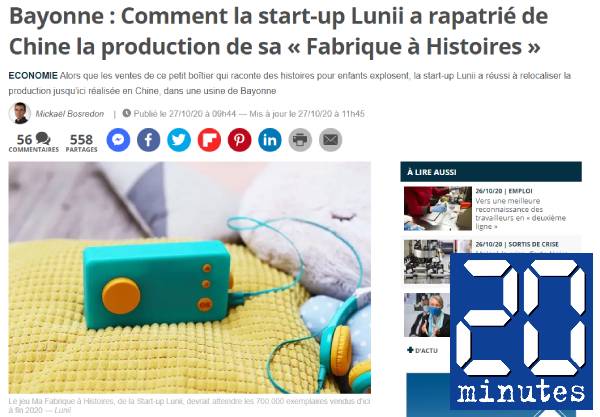The image size is (600, 417).
Task: View the 558 partages count
Action: 82,143
